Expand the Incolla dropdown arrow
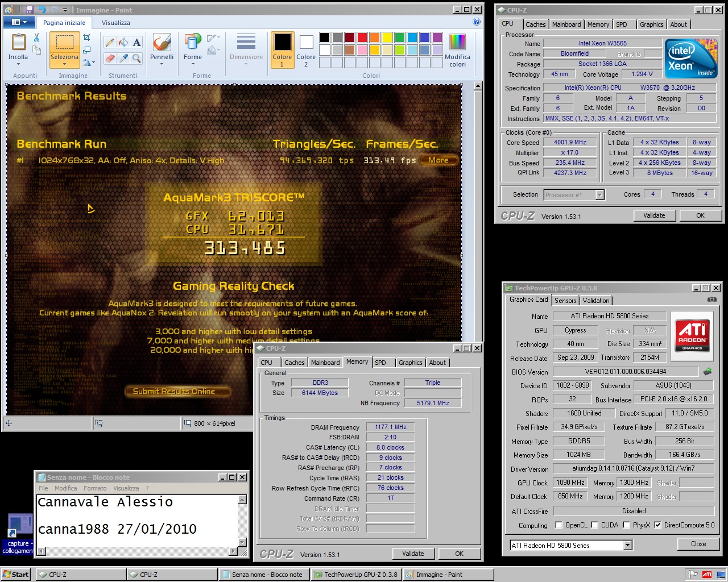 click(x=18, y=64)
